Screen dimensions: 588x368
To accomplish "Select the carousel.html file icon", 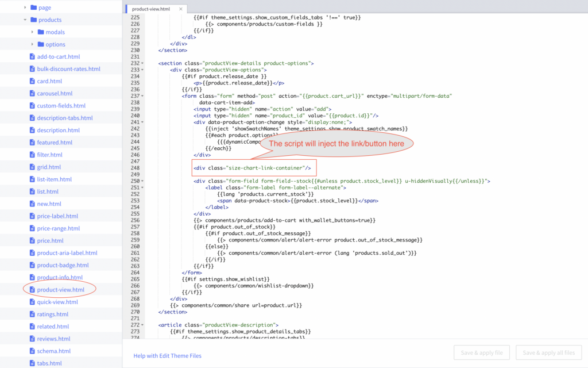I will [32, 94].
